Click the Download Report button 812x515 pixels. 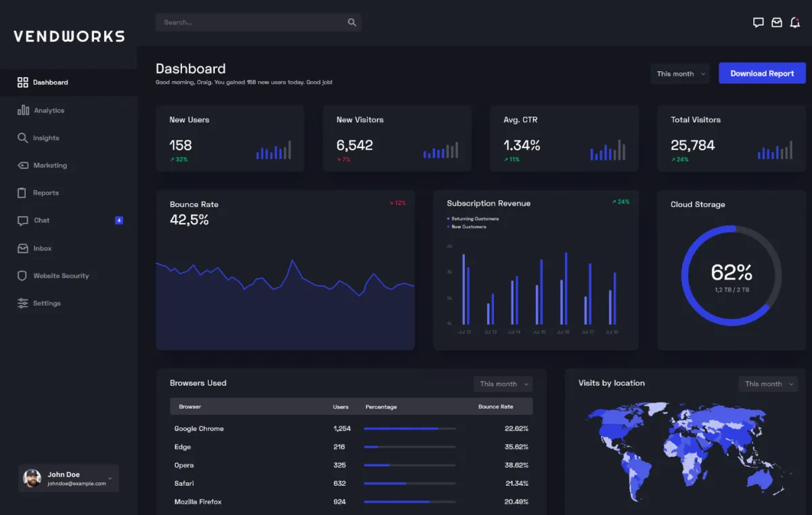pyautogui.click(x=762, y=73)
